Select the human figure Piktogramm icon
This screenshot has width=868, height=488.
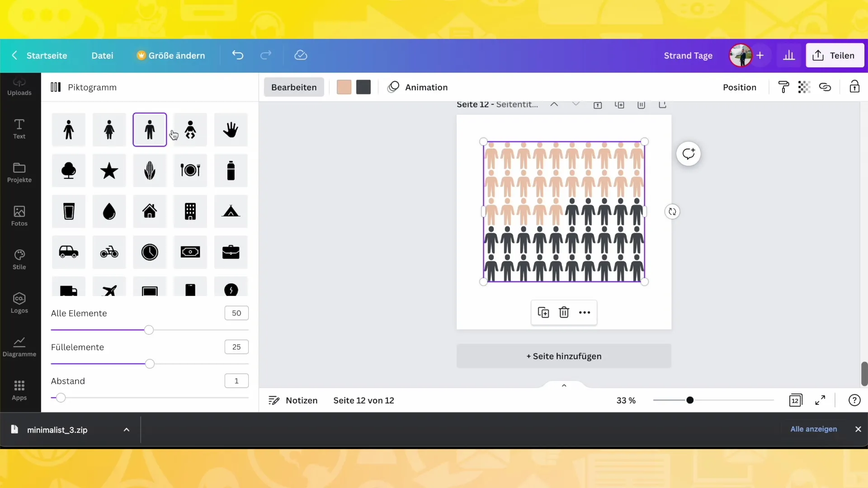tap(150, 129)
